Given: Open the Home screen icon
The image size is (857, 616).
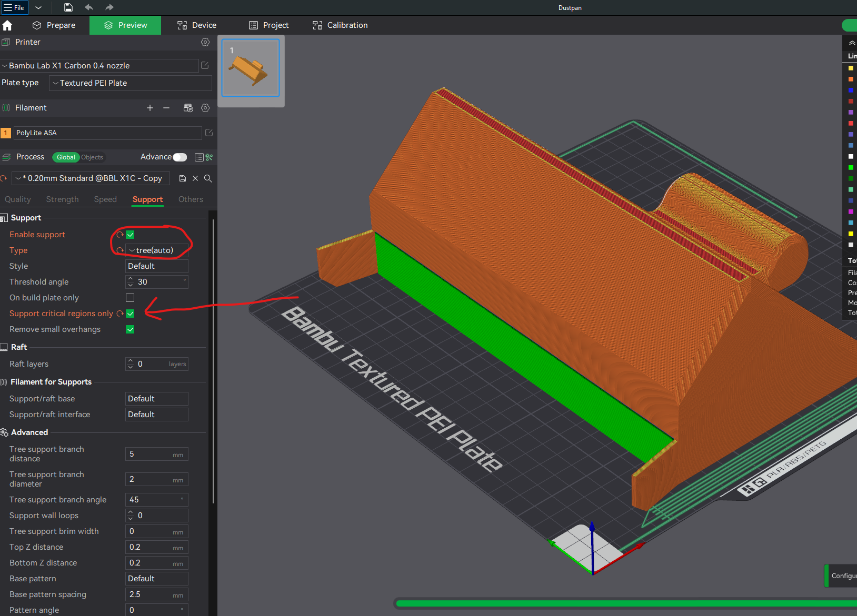Looking at the screenshot, I should (x=8, y=25).
